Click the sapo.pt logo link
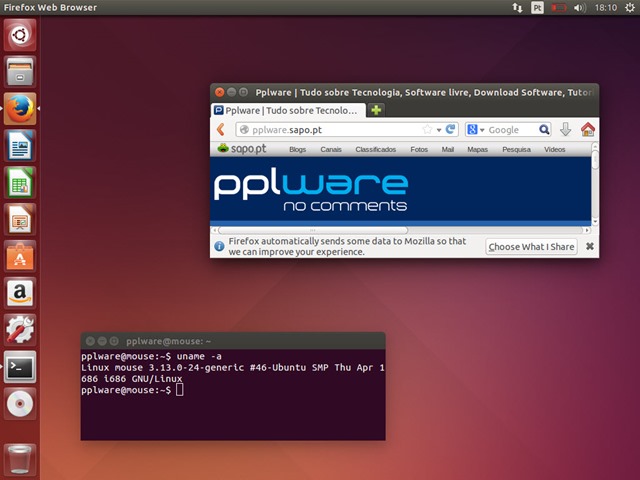 coord(242,149)
